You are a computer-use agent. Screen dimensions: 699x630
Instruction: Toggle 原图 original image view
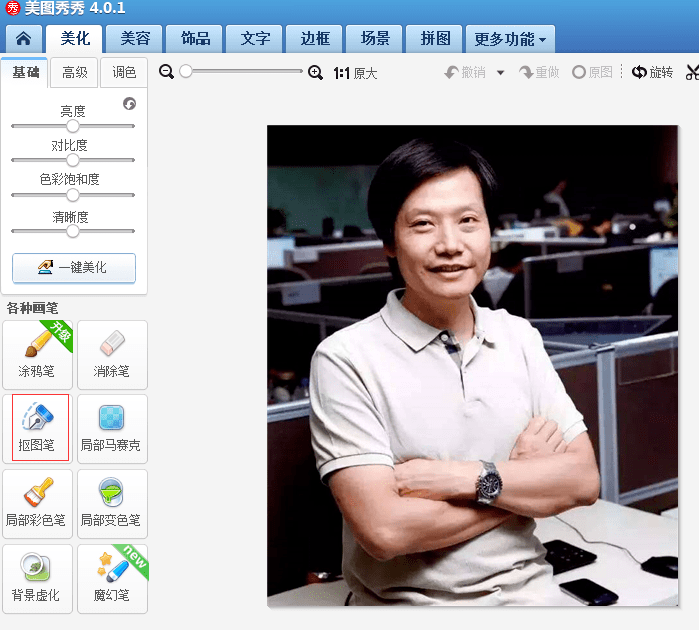coord(592,72)
